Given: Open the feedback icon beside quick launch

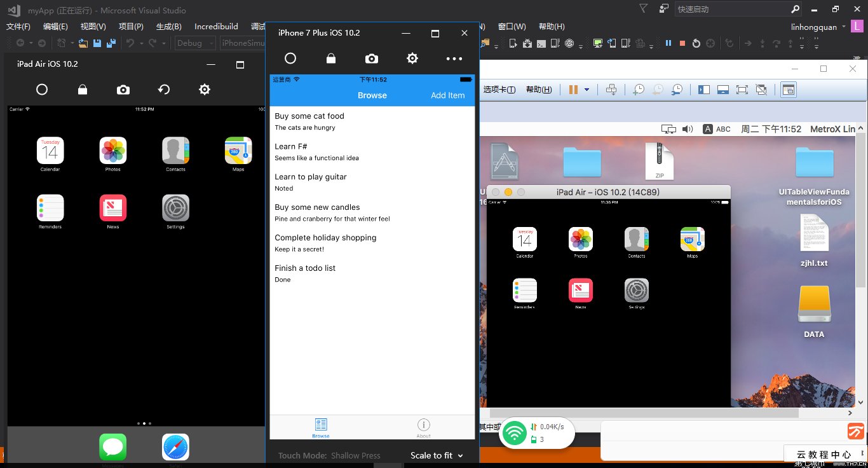Looking at the screenshot, I should click(664, 9).
